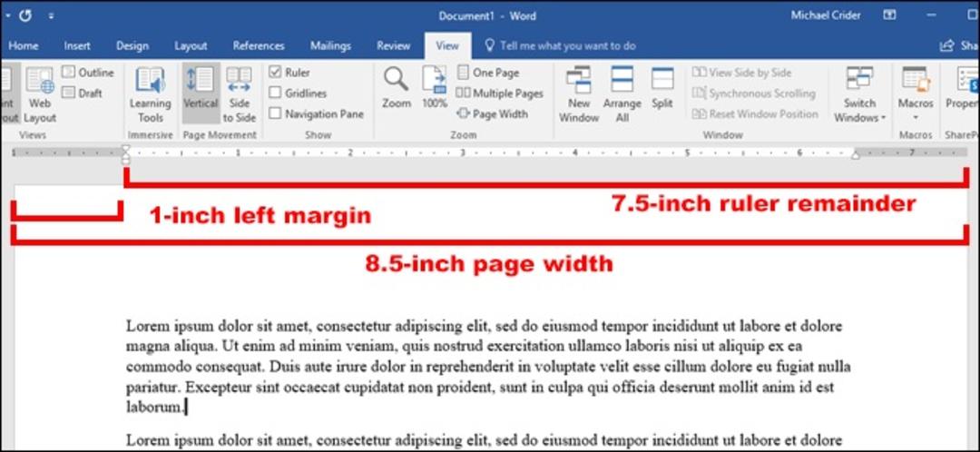Click the right indent marker on ruler

pyautogui.click(x=856, y=155)
